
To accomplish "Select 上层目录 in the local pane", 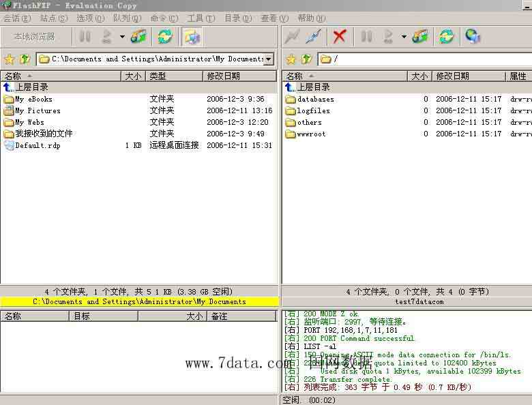I will [138, 87].
